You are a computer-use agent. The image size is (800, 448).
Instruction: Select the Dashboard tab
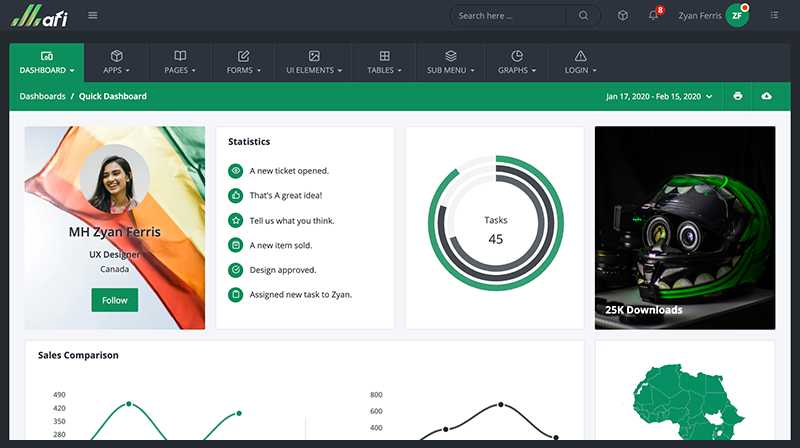[x=47, y=62]
